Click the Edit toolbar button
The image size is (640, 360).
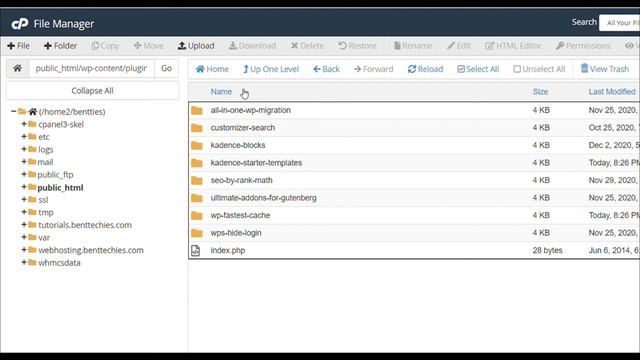(x=459, y=46)
